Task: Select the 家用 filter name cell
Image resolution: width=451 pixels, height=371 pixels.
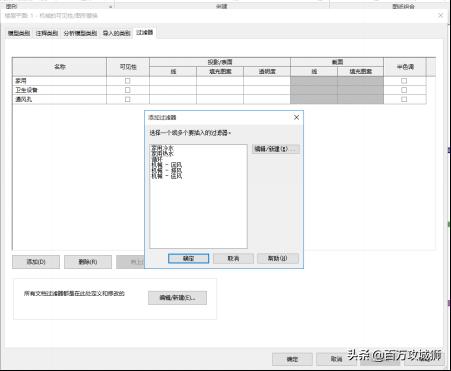Action: [x=59, y=81]
